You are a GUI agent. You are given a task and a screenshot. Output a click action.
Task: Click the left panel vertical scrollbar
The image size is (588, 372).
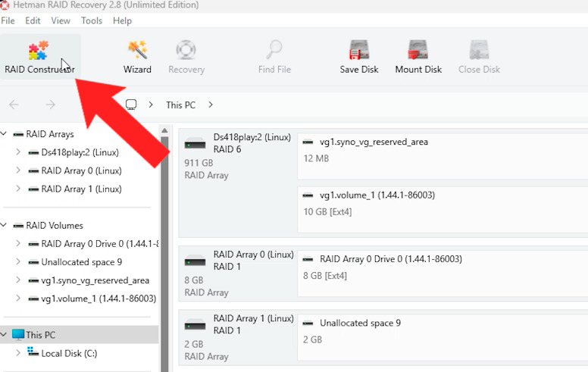click(164, 255)
